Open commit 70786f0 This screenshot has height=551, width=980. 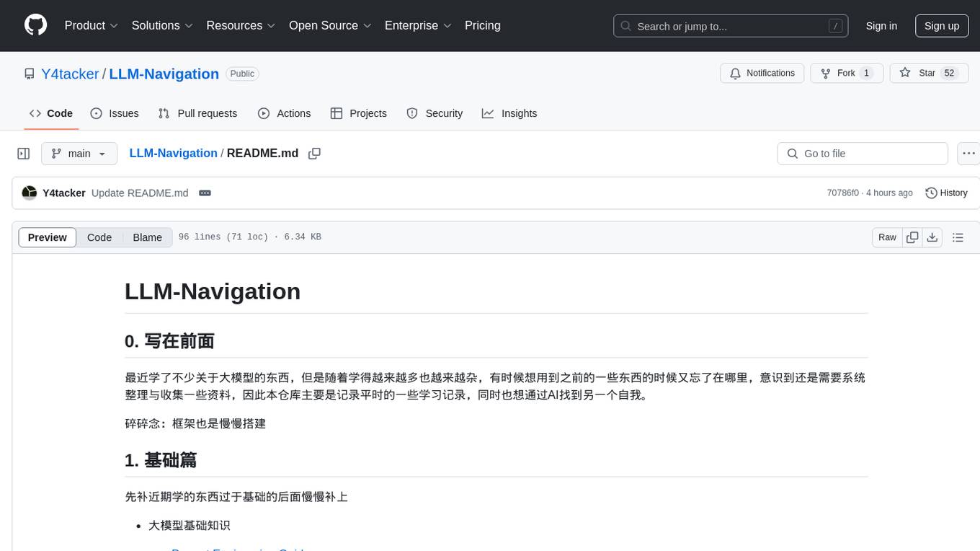[x=843, y=193]
